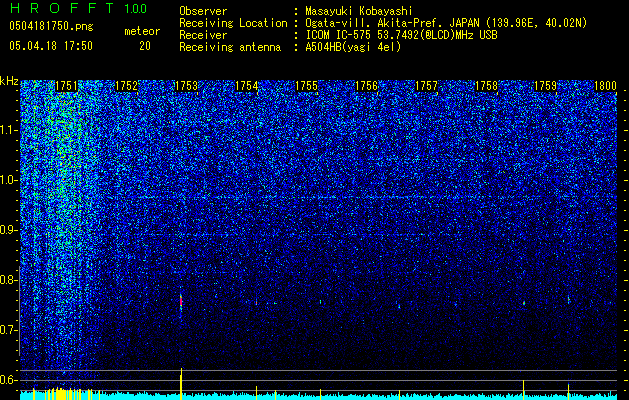Click the 1751 time marker
Screen dimensions: 629x400
[x=66, y=86]
